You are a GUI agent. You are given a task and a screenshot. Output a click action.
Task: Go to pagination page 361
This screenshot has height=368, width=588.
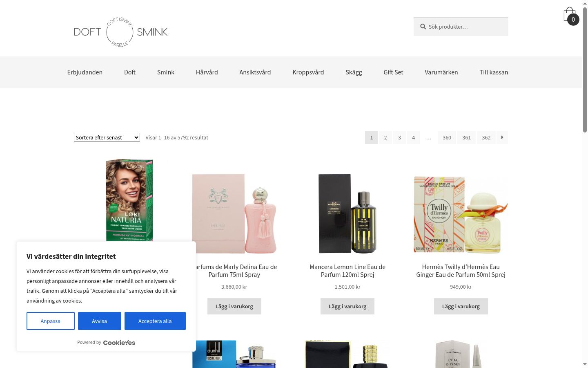pyautogui.click(x=467, y=137)
